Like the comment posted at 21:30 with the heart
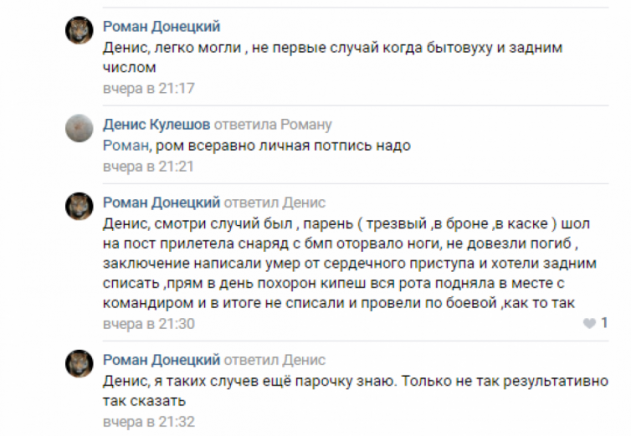This screenshot has height=436, width=631. tap(588, 324)
